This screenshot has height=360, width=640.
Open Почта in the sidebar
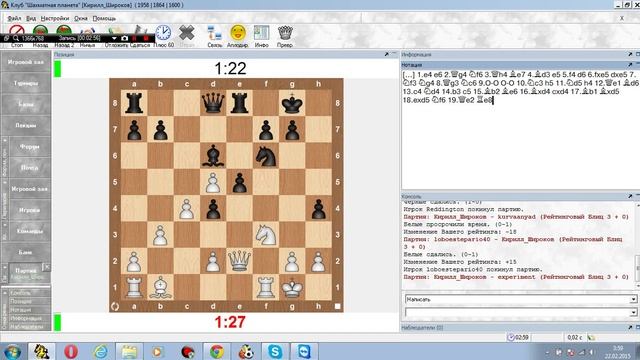click(x=29, y=167)
